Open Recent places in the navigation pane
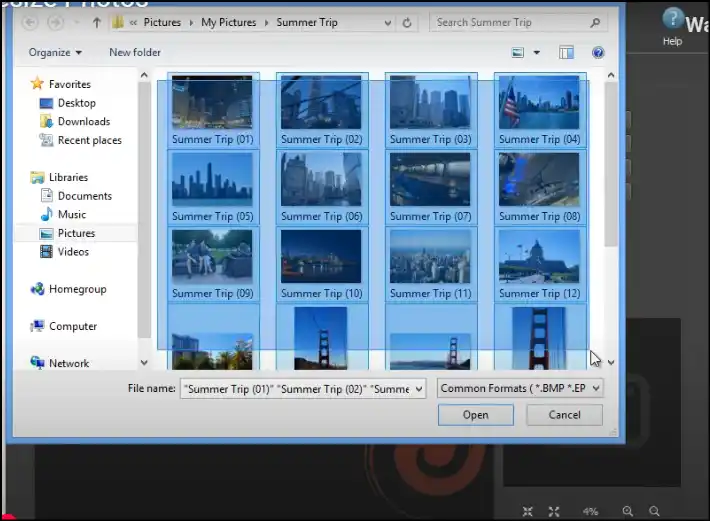 (81, 140)
